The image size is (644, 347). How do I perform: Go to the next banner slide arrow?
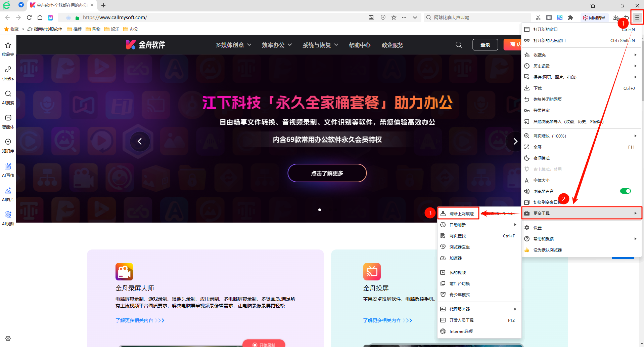coord(515,142)
